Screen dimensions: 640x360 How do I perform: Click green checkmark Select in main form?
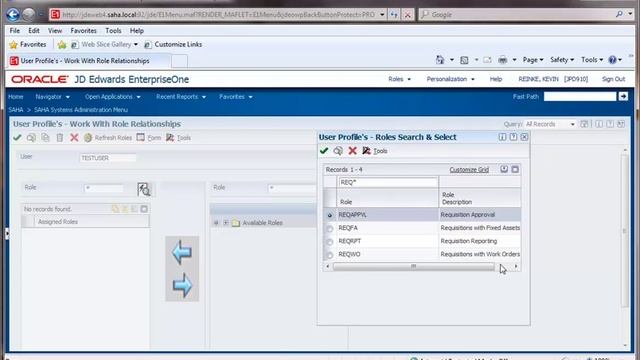17,138
